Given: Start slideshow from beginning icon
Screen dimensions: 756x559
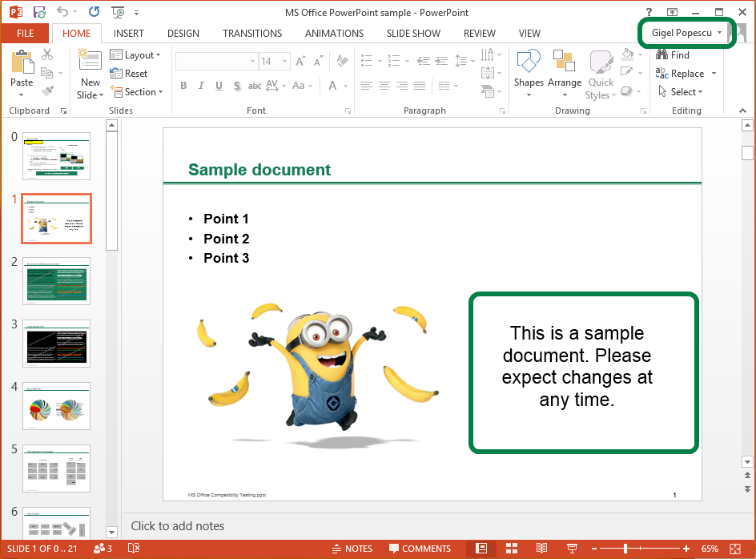Looking at the screenshot, I should (x=118, y=12).
